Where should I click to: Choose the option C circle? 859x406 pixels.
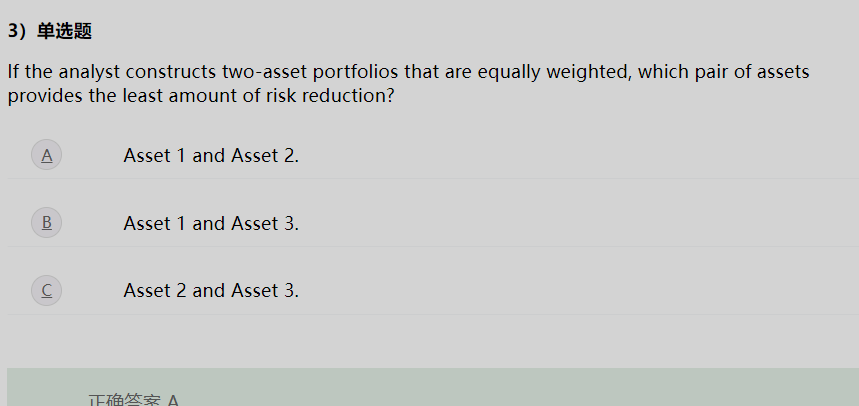click(x=47, y=290)
